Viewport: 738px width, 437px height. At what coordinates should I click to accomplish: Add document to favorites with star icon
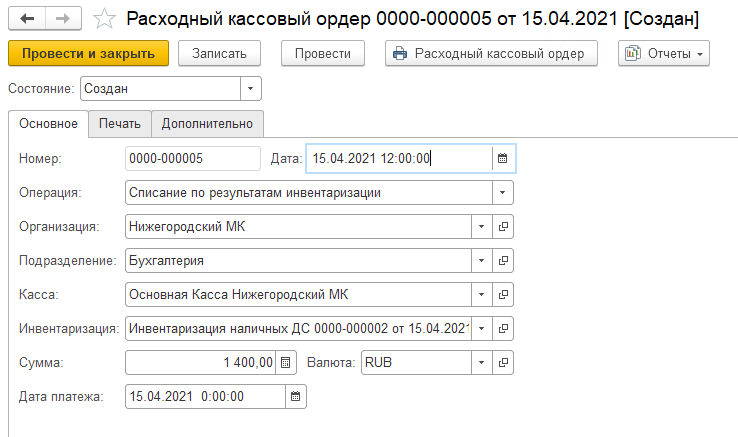(x=102, y=19)
